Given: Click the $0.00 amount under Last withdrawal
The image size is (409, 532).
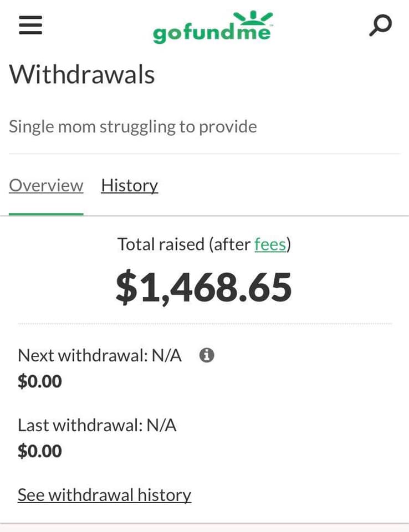Looking at the screenshot, I should (x=40, y=451).
